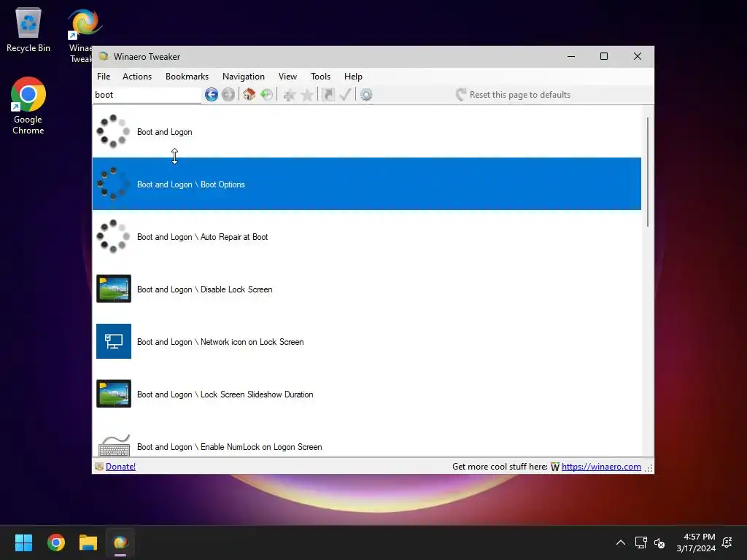Select the Boot and Logon result
Viewport: 747px width, 560px height.
click(366, 131)
